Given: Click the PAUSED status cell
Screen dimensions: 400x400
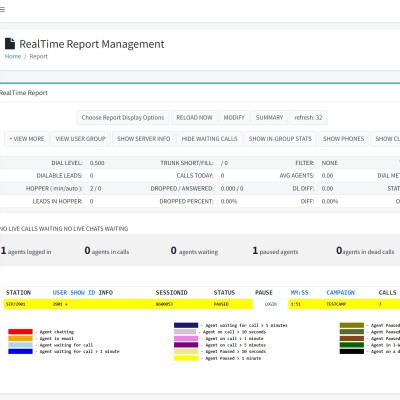Looking at the screenshot, I should tap(221, 304).
